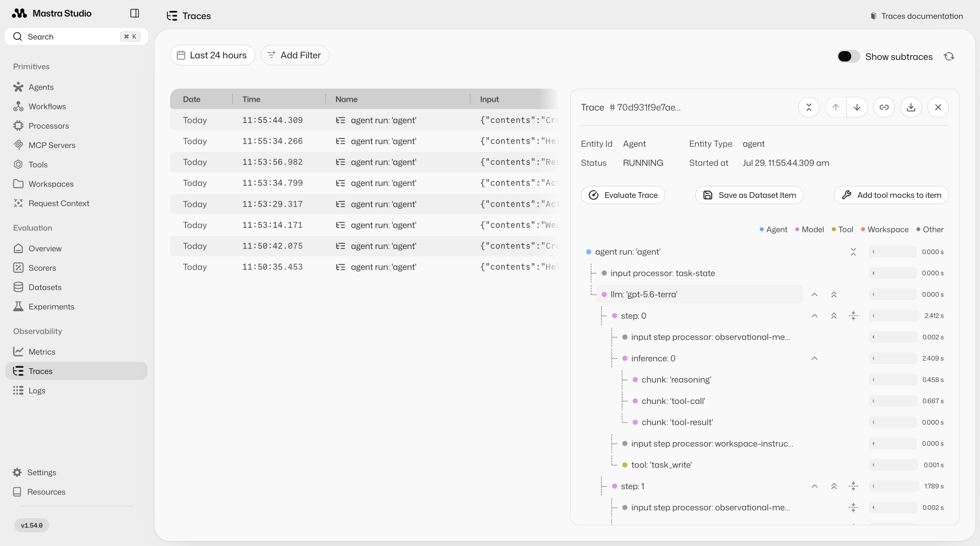Click focus icon on step: 1 row

click(853, 486)
